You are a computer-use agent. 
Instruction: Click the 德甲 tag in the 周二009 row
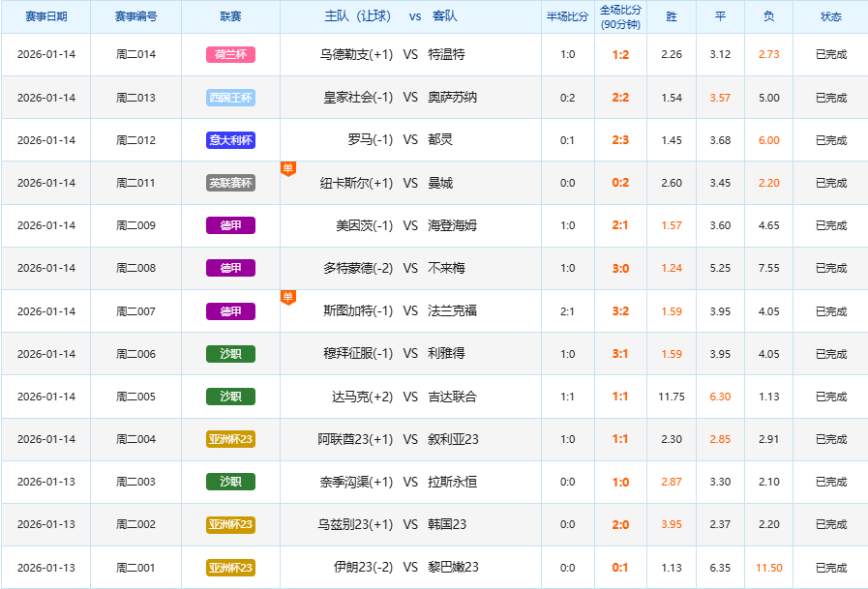coord(231,225)
